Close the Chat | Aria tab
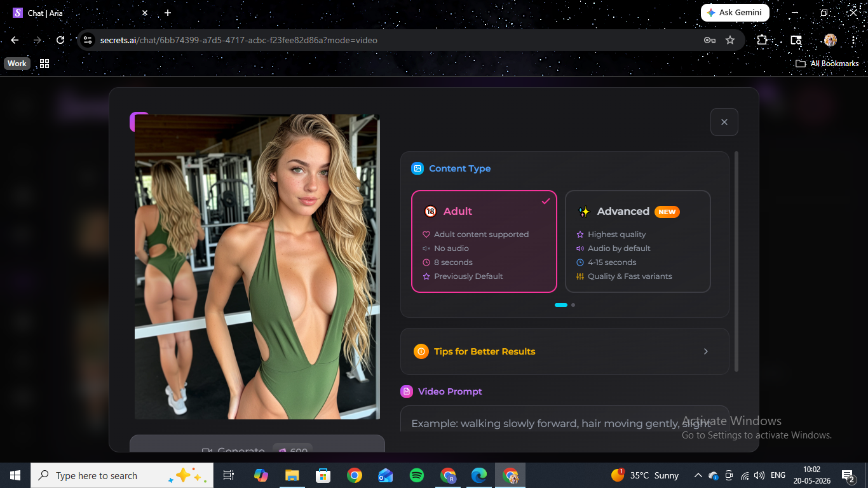 click(x=145, y=13)
